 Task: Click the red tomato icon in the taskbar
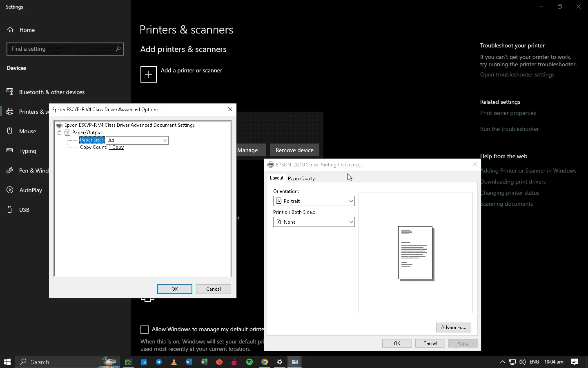click(219, 362)
